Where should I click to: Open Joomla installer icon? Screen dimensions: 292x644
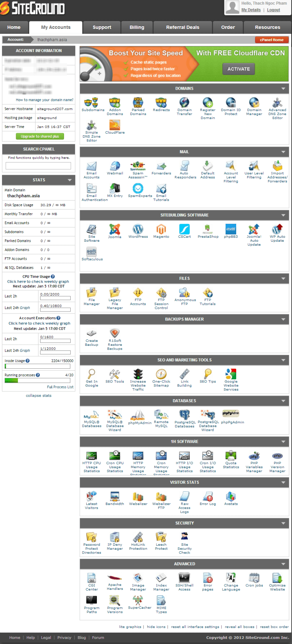coord(115,230)
